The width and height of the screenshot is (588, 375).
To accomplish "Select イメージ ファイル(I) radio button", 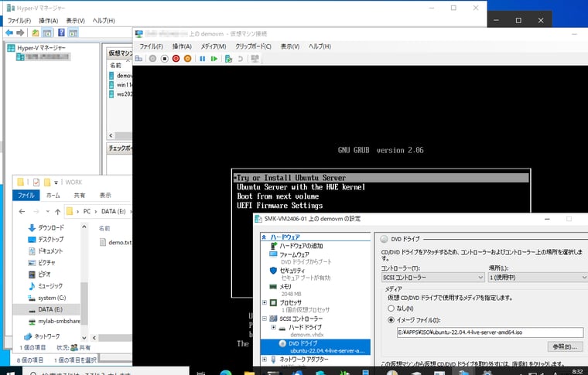I will pyautogui.click(x=391, y=320).
